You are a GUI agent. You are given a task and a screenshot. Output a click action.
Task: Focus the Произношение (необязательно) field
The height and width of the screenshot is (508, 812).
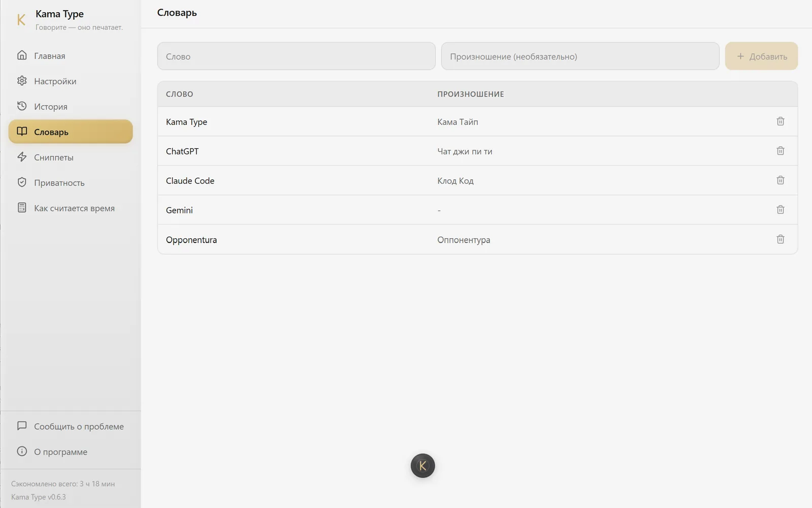[x=580, y=56]
